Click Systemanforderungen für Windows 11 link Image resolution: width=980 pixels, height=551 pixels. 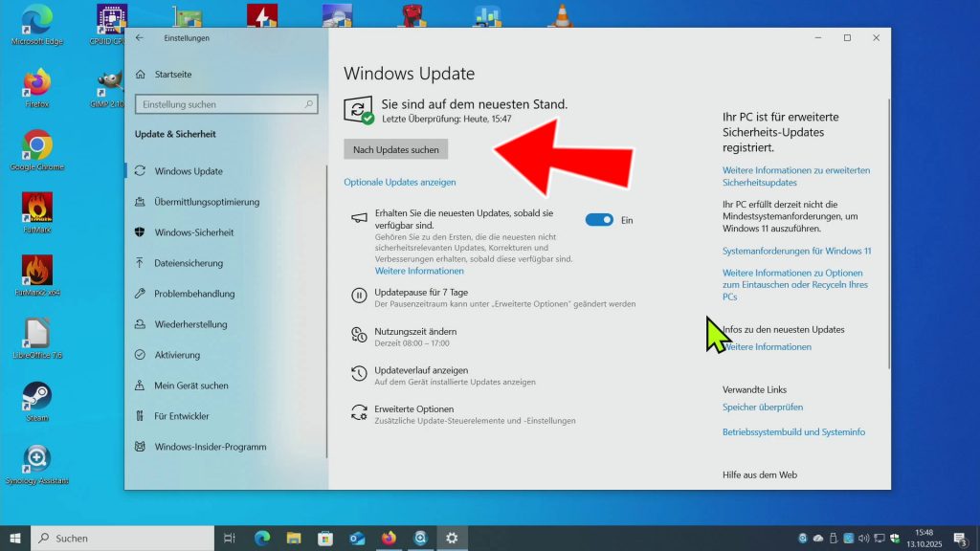tap(796, 251)
